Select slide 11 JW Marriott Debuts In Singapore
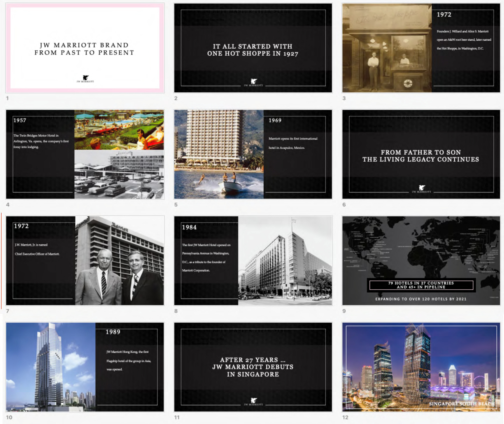The image size is (504, 424). [x=253, y=367]
